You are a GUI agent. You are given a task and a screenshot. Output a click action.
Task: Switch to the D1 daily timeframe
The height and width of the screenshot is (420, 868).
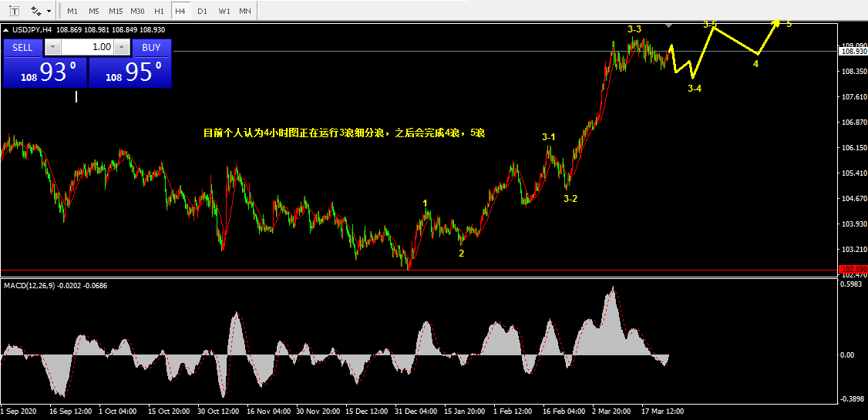[202, 11]
